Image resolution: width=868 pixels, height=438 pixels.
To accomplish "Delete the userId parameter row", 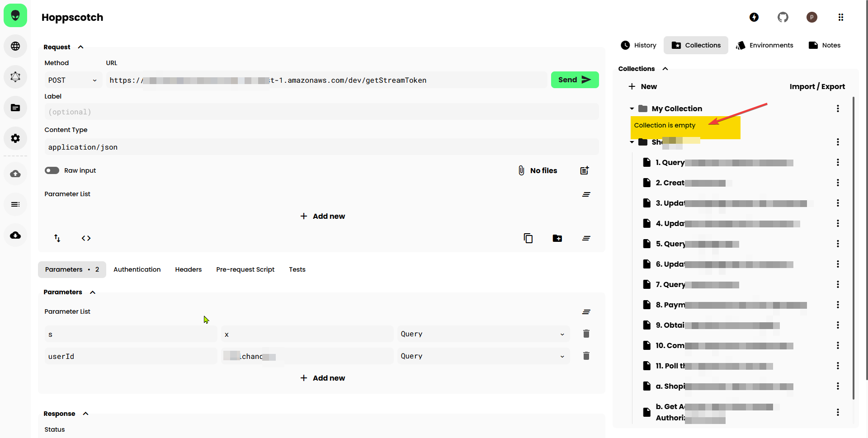I will pyautogui.click(x=586, y=356).
